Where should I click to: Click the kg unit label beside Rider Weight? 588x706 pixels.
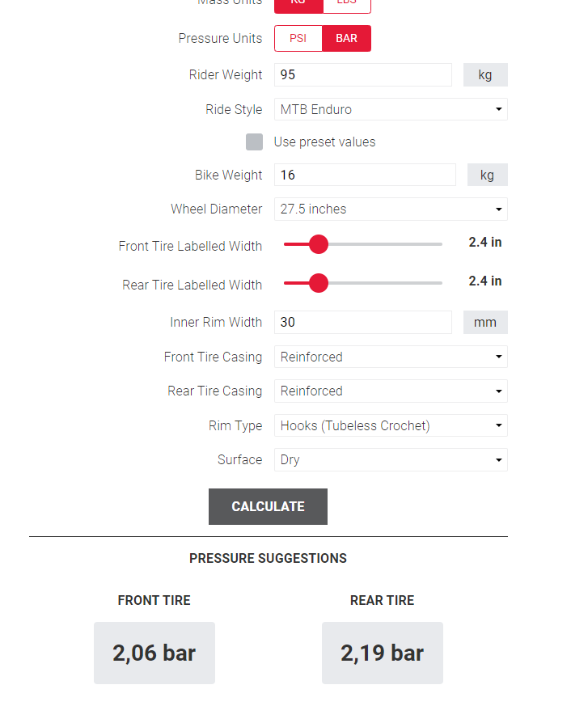(485, 75)
